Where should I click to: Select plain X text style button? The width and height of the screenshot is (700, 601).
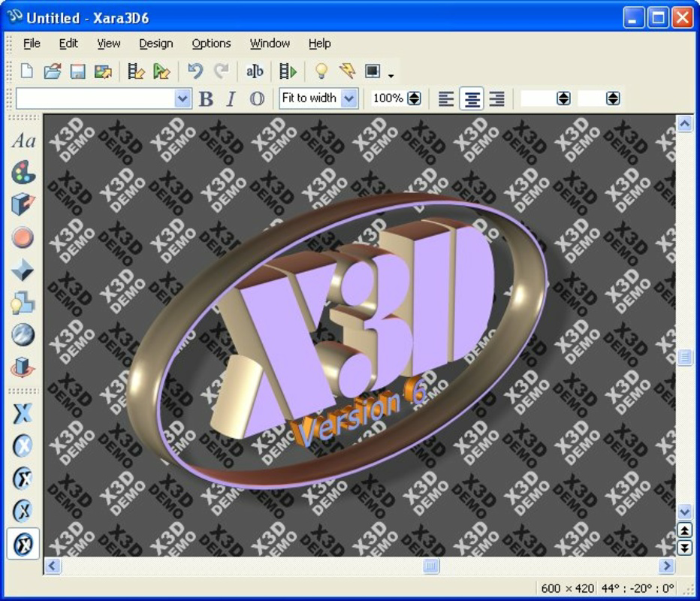[x=23, y=413]
